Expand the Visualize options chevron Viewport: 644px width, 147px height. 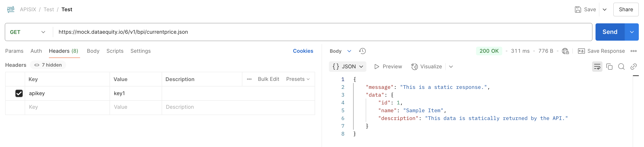click(x=451, y=67)
